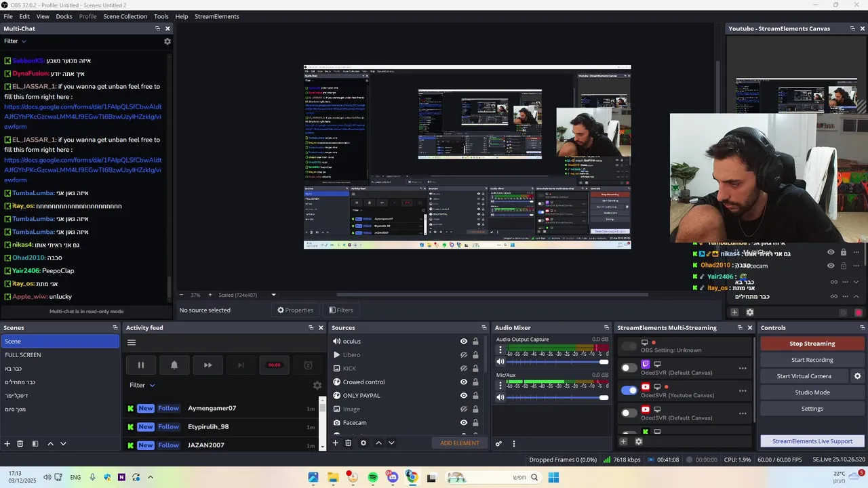This screenshot has height=488, width=868.
Task: Open options for YouTube Default Canvas output
Action: tap(743, 413)
